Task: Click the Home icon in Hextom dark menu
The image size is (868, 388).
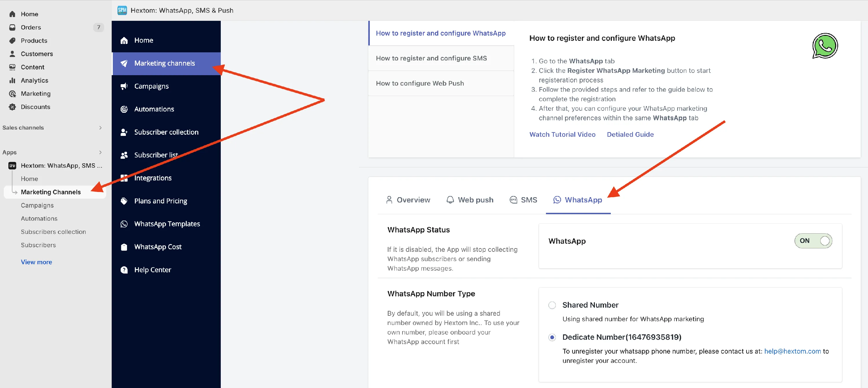Action: point(124,40)
